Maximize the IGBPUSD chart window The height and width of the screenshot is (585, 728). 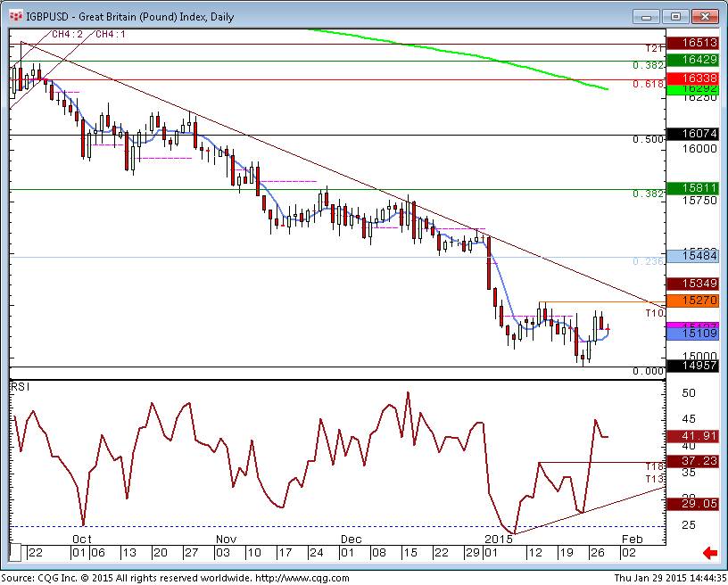click(675, 16)
